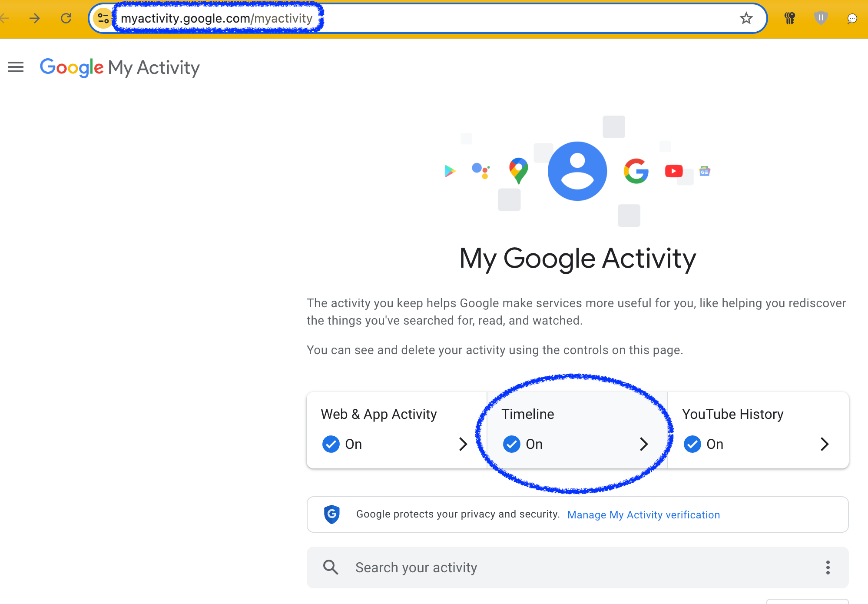The width and height of the screenshot is (868, 604).
Task: Click the Google Play triangle icon
Action: click(450, 171)
